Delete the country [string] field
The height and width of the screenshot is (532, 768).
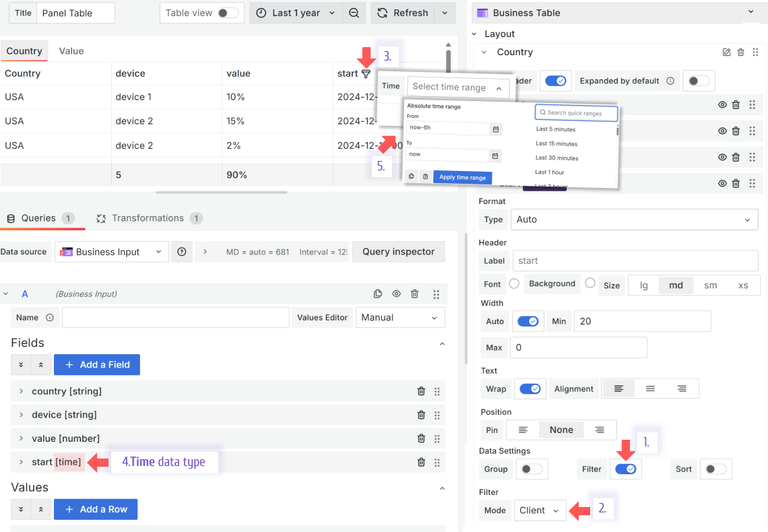[421, 391]
